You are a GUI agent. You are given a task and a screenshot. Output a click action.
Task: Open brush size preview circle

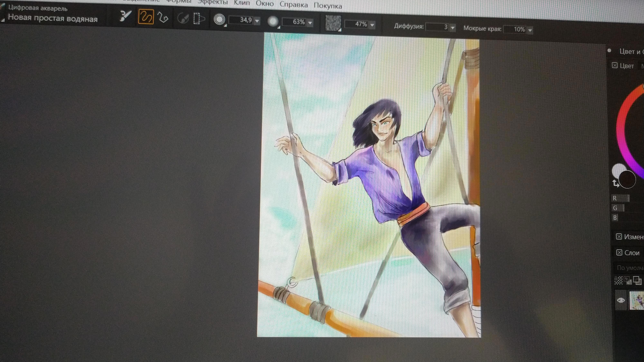pos(219,20)
